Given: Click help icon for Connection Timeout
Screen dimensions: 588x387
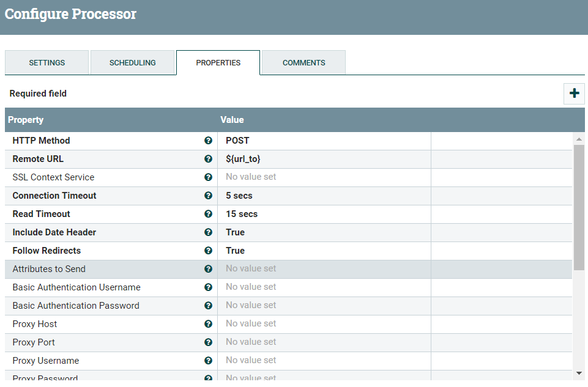Looking at the screenshot, I should coord(208,196).
